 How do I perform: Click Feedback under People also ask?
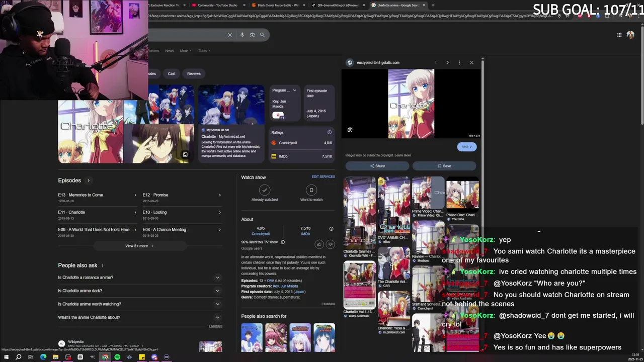215,326
